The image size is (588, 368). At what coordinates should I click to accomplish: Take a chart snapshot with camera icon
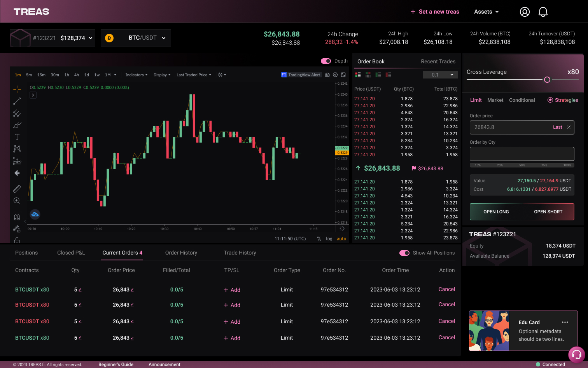coord(327,75)
